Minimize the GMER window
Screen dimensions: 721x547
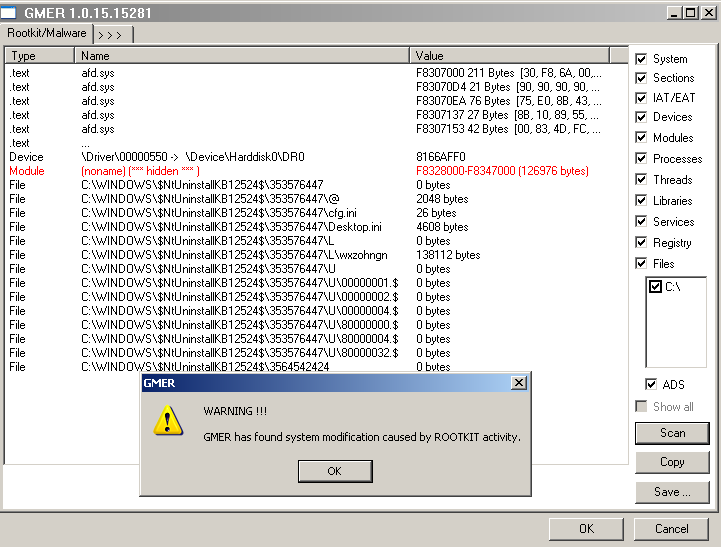tap(674, 13)
